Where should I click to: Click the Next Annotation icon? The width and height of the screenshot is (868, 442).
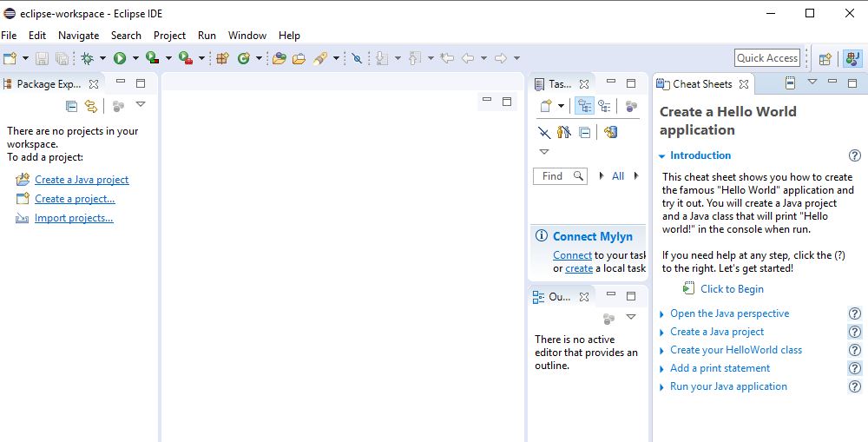[x=382, y=58]
